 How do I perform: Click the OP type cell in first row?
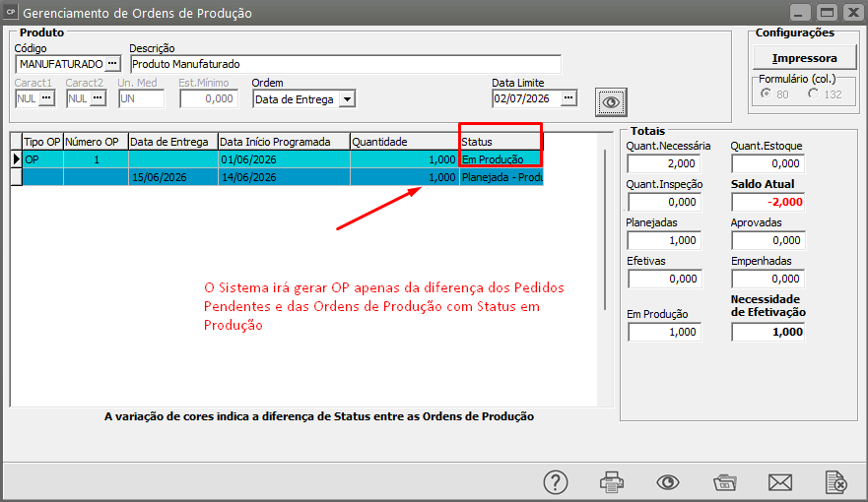[42, 159]
